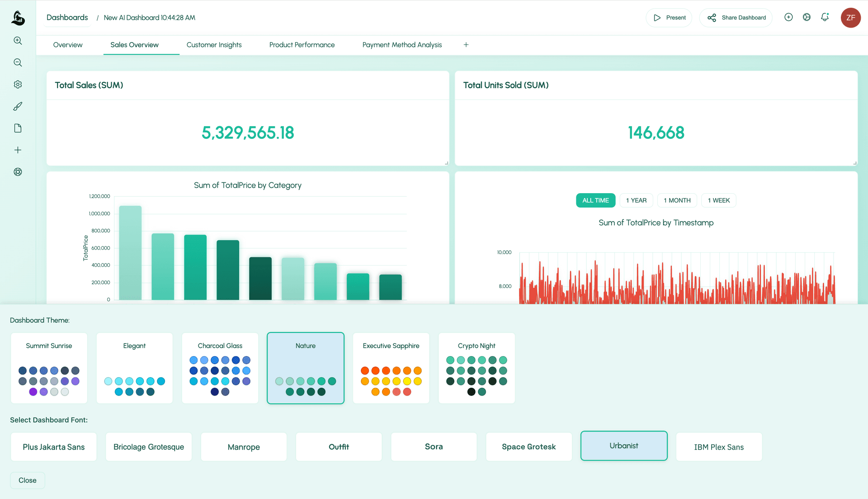Select 1 MONTH range filter
The width and height of the screenshot is (868, 499).
pyautogui.click(x=677, y=200)
